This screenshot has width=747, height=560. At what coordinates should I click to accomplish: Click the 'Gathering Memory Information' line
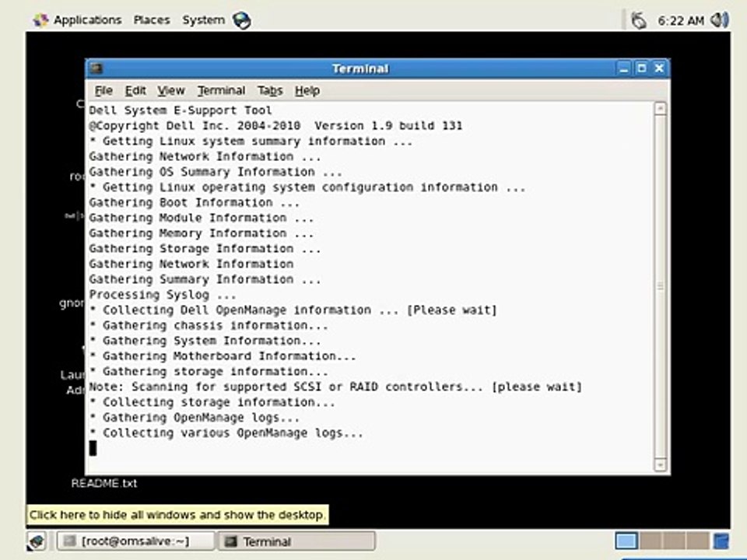pos(201,233)
